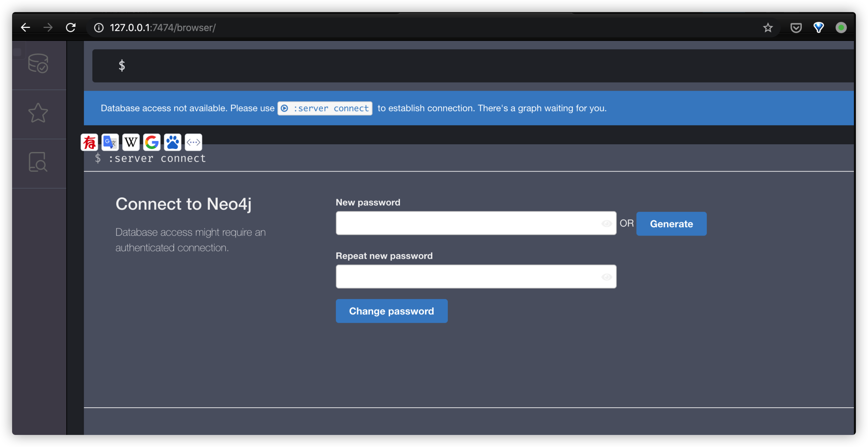
Task: Click the Change password button
Action: [392, 311]
